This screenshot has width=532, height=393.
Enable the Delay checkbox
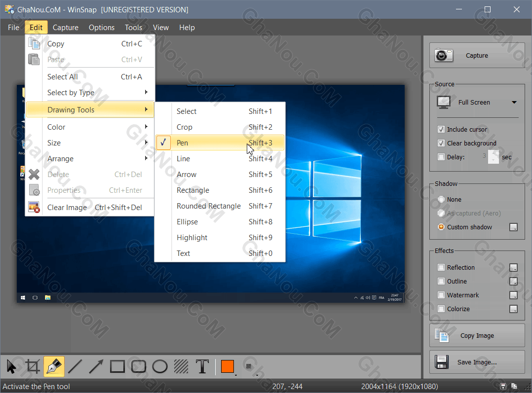point(441,157)
